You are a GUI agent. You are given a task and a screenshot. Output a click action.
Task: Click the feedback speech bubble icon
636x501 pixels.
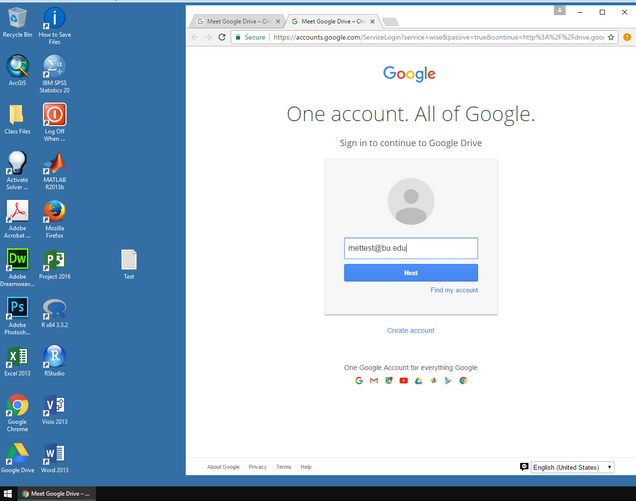tap(524, 467)
